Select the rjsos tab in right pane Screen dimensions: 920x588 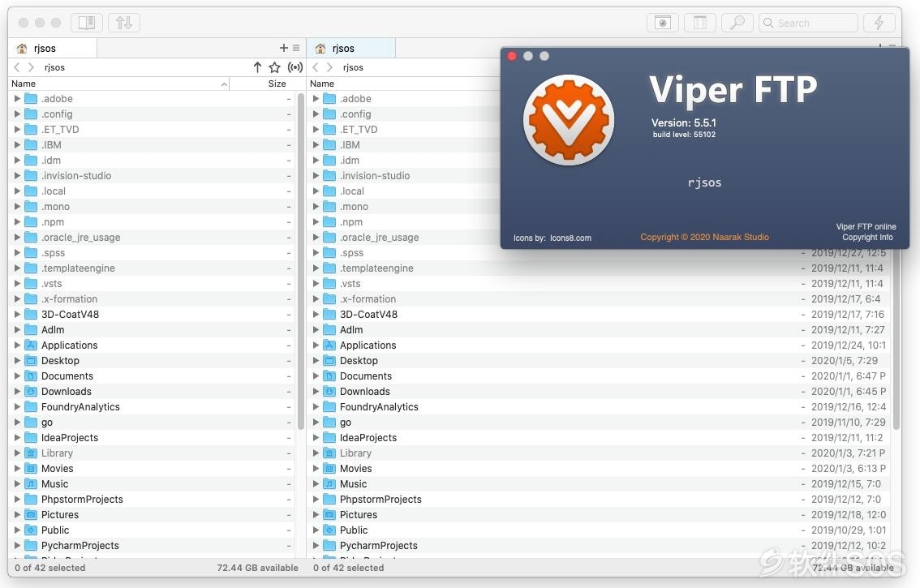[x=350, y=48]
